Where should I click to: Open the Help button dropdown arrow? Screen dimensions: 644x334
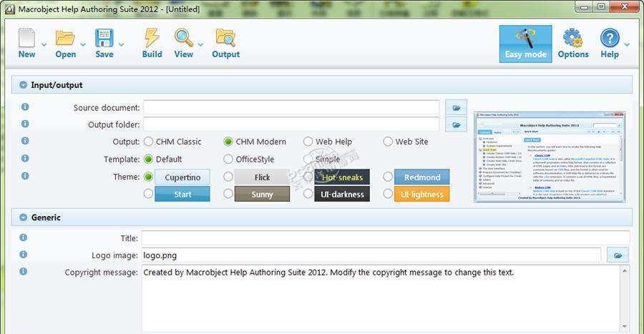pos(627,44)
